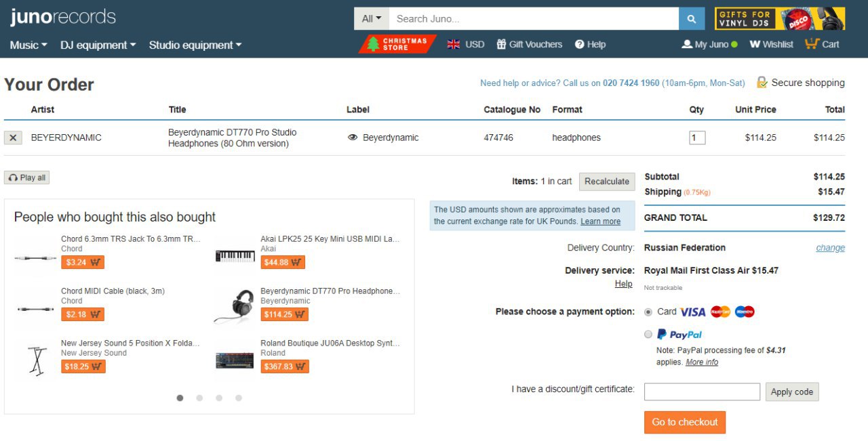Click catalogue number 474746
The width and height of the screenshot is (868, 441).
(x=498, y=138)
